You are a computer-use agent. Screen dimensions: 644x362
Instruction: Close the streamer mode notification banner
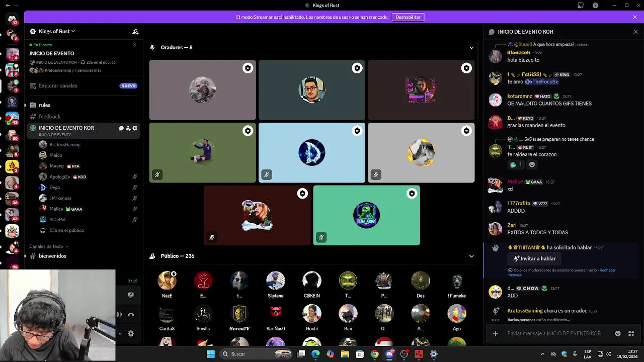pos(635,17)
